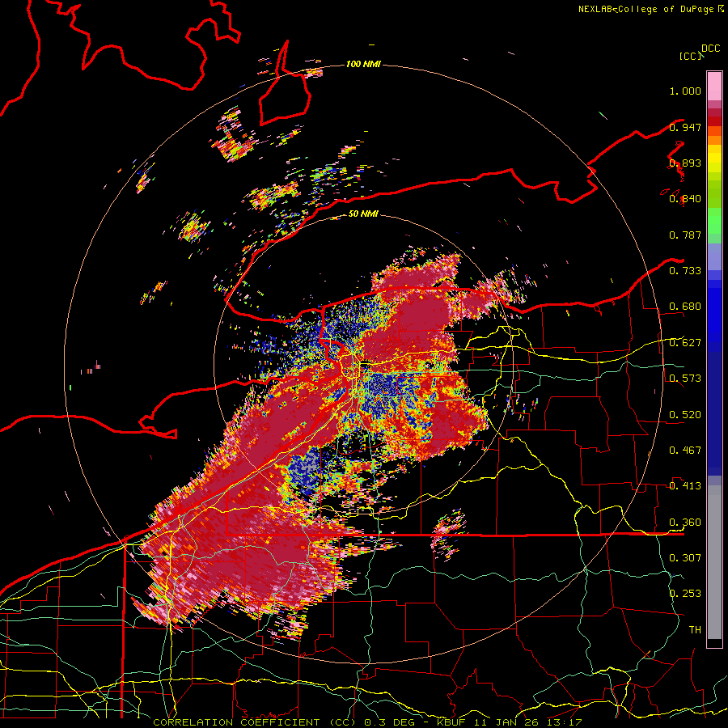
Task: Click the 0.413 legend value
Action: 685,486
